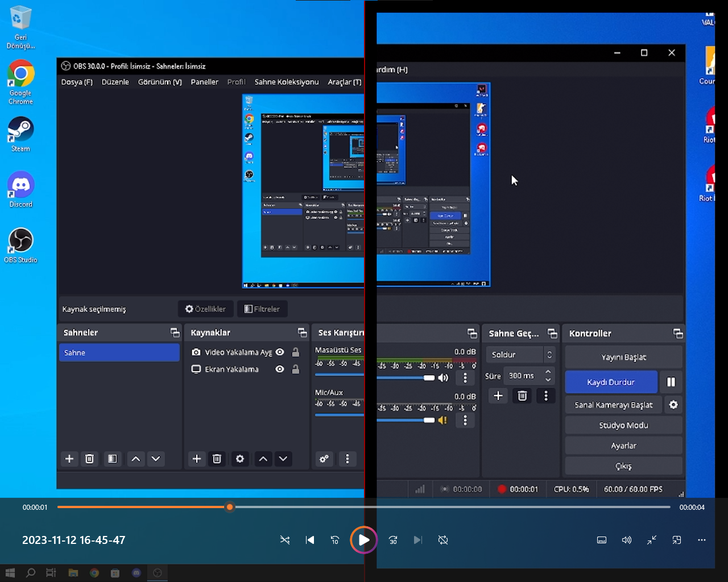Open File Explorer from the taskbar
This screenshot has width=728, height=582.
click(x=73, y=573)
